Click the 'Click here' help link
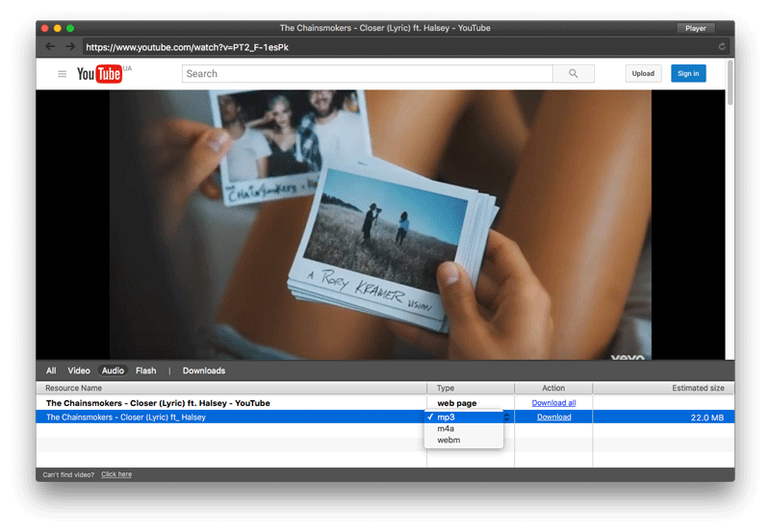 (x=116, y=474)
